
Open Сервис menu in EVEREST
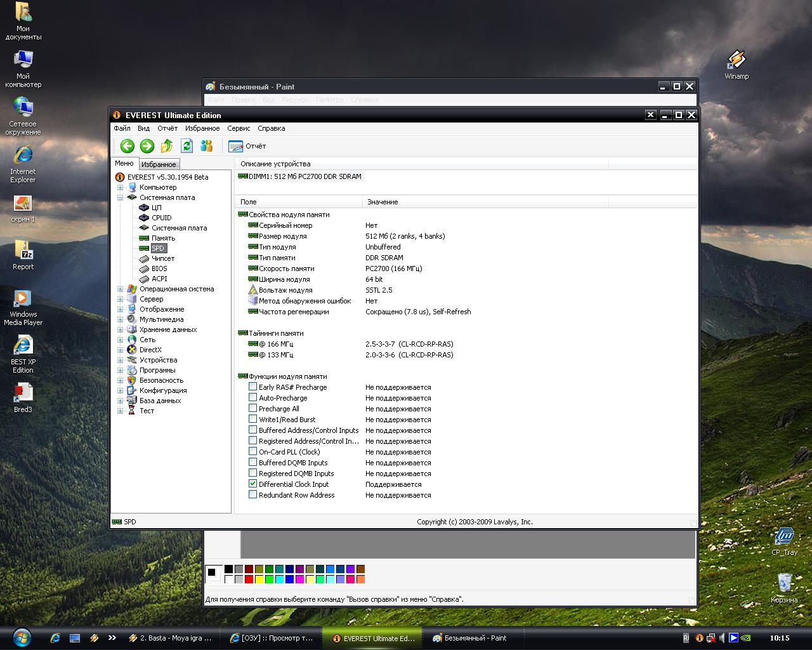pyautogui.click(x=239, y=128)
